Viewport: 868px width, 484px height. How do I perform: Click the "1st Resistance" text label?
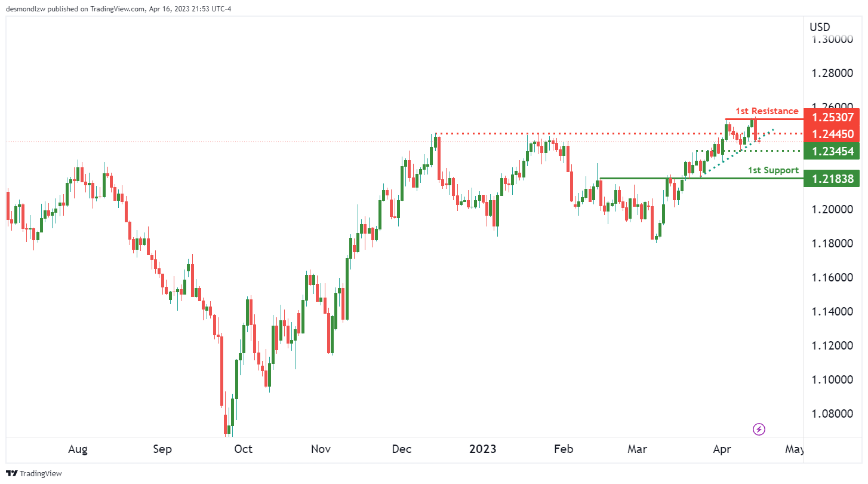coord(767,111)
